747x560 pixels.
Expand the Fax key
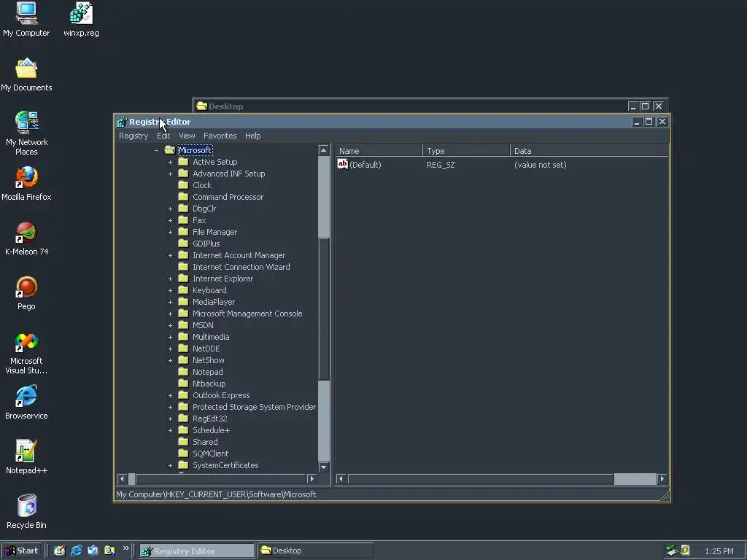pos(170,220)
